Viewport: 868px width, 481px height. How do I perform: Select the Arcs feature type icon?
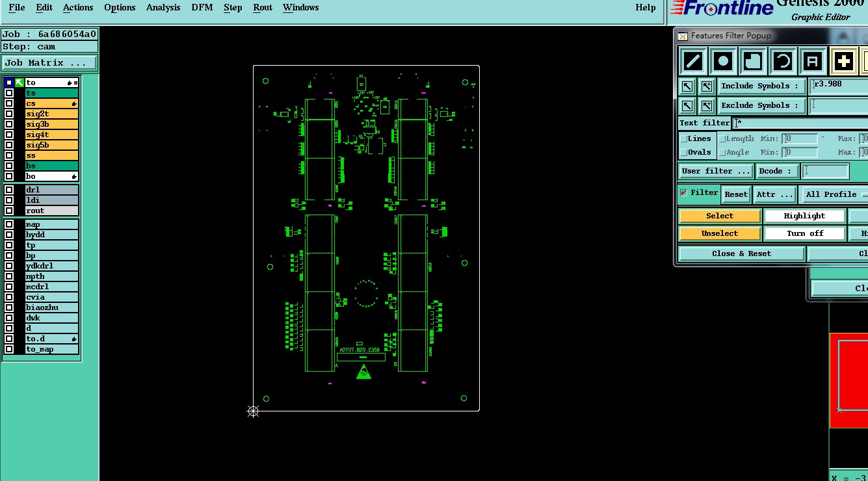[x=783, y=62]
